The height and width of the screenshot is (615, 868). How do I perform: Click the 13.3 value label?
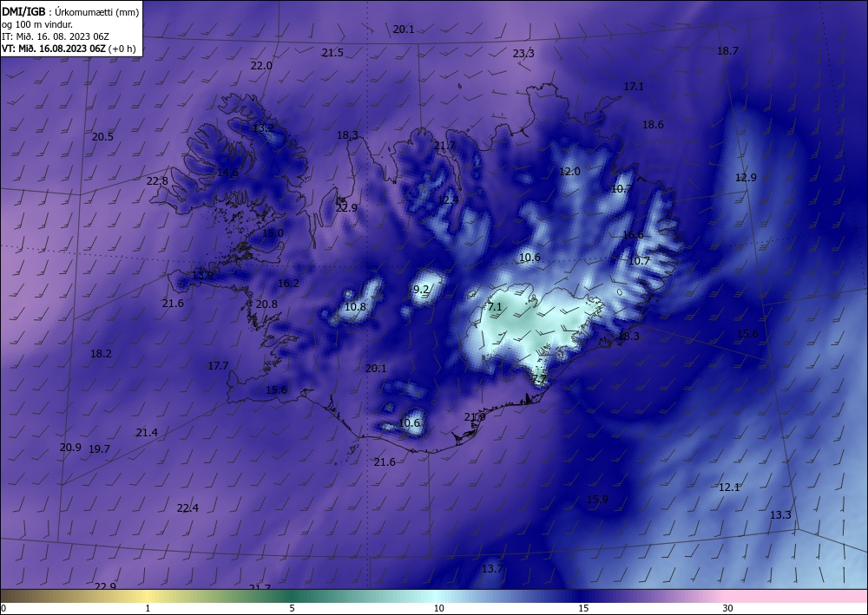tap(780, 515)
